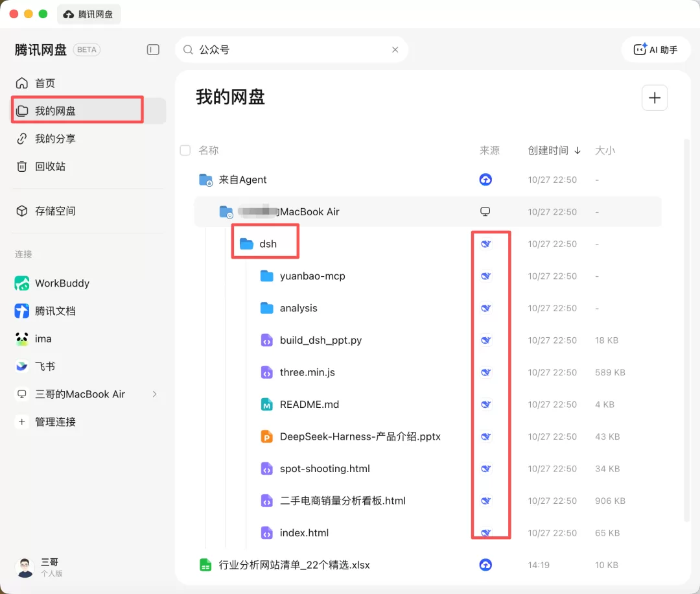Select 行业分析网站清单_22个精选.xlsx file

(x=294, y=565)
